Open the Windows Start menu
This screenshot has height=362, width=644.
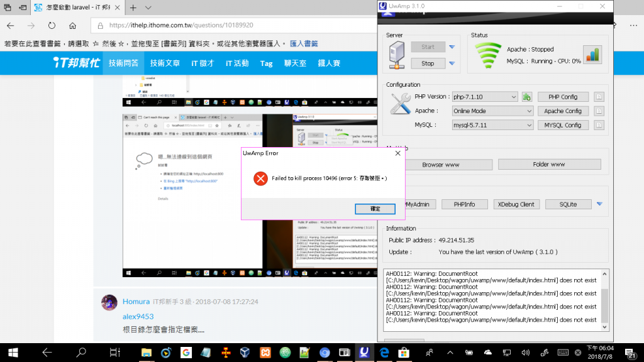(13, 353)
